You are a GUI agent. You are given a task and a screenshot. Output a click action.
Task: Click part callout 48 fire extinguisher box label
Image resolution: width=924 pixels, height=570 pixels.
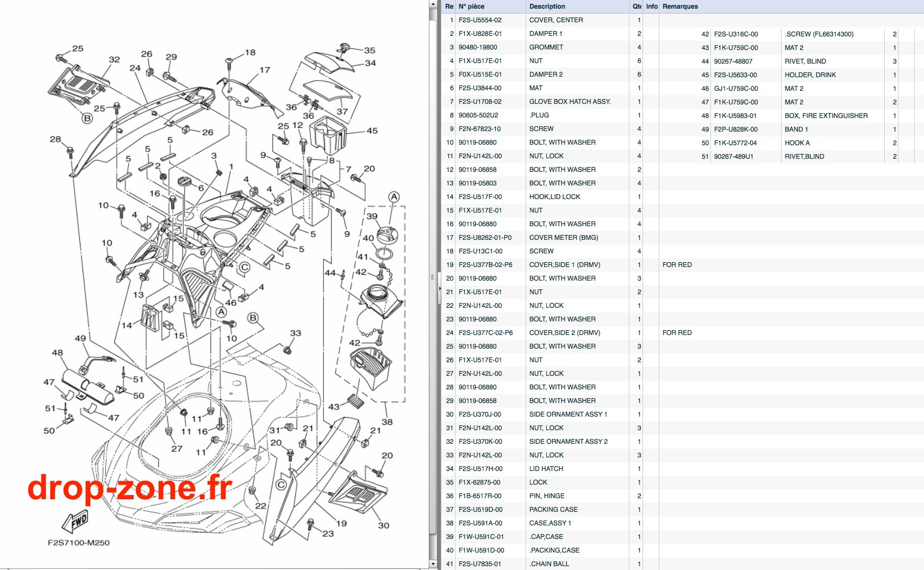57,352
